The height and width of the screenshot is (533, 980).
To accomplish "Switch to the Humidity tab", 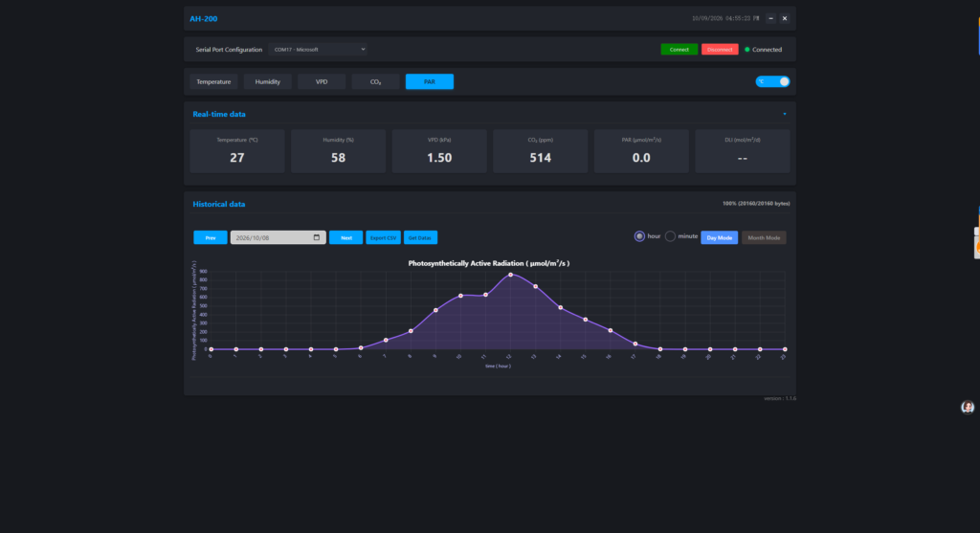I will pyautogui.click(x=268, y=82).
